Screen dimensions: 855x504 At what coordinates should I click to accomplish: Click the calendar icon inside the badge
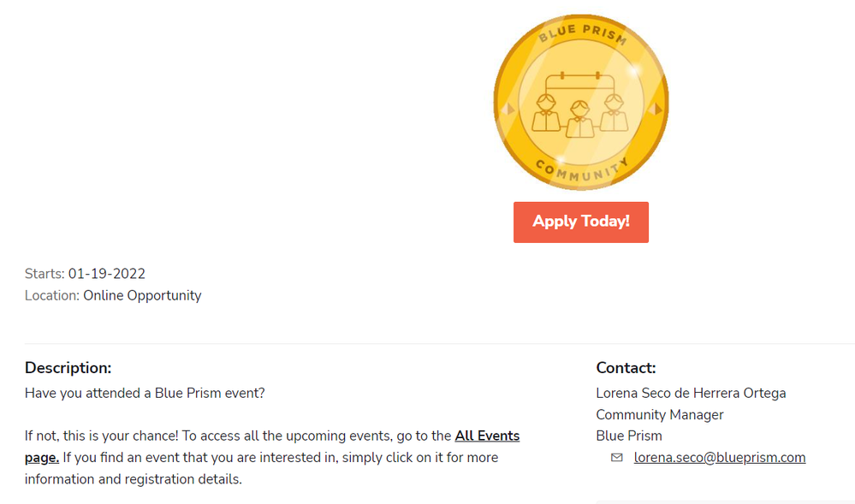tap(582, 84)
